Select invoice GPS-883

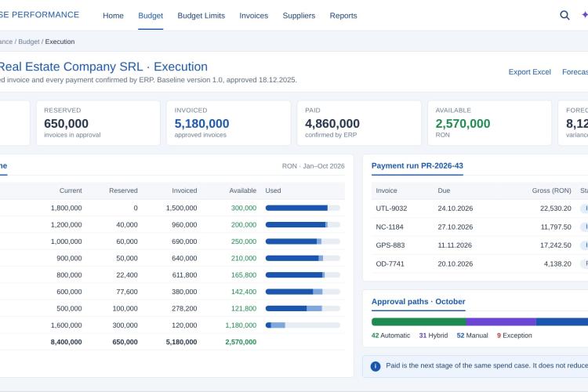click(x=390, y=245)
